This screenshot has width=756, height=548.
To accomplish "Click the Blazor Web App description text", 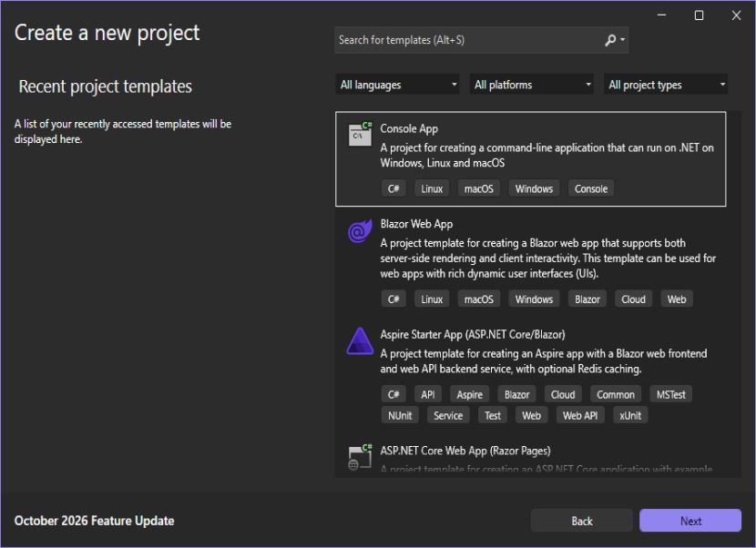I will (x=547, y=259).
